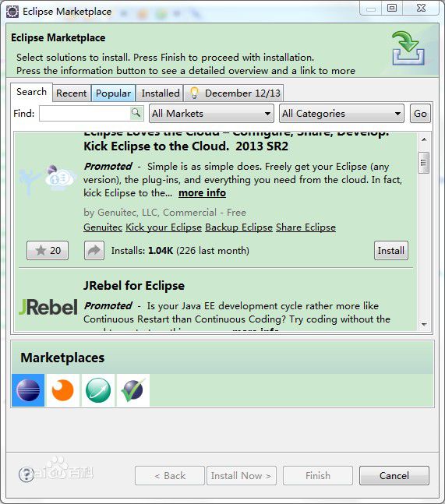Select the checkmark sphere marketplace icon
Viewport: 445px width, 504px height.
133,390
